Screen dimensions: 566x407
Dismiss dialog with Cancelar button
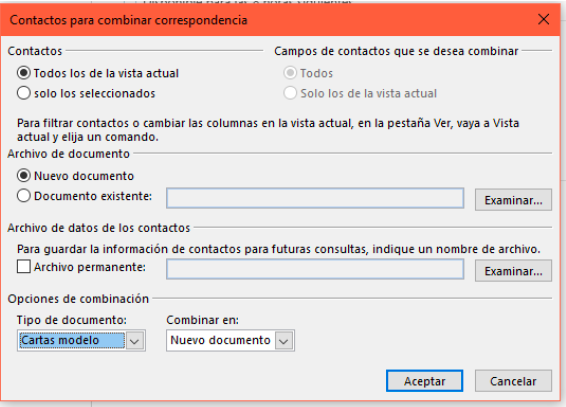pyautogui.click(x=513, y=381)
